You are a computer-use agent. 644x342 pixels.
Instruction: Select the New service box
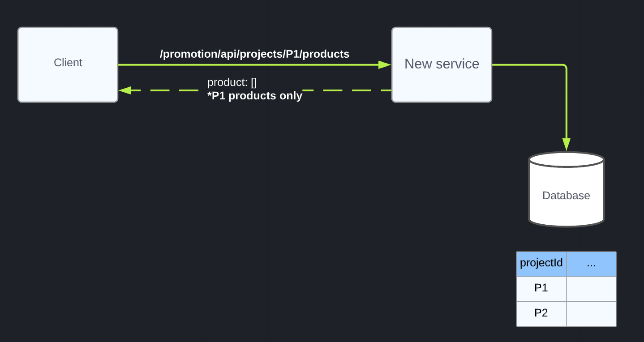442,64
